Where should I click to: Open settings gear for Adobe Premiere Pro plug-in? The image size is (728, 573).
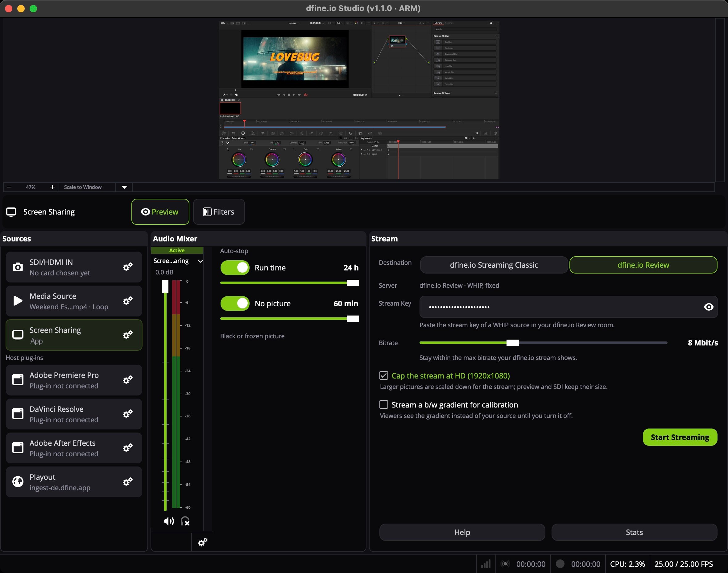pyautogui.click(x=127, y=380)
